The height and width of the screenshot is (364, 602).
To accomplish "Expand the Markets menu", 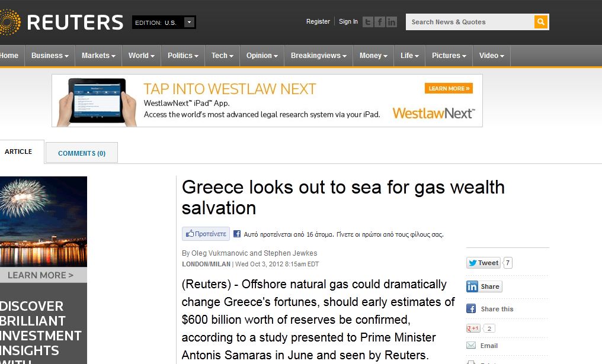I will tap(98, 56).
